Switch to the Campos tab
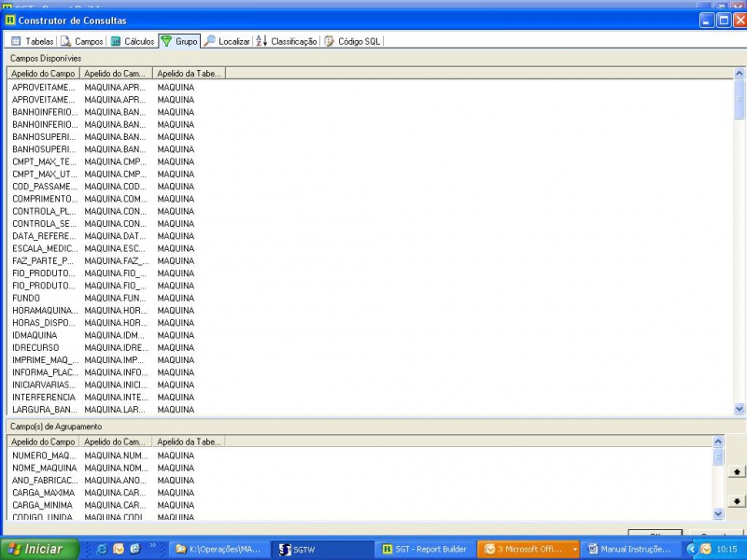The height and width of the screenshot is (560, 747). 82,41
